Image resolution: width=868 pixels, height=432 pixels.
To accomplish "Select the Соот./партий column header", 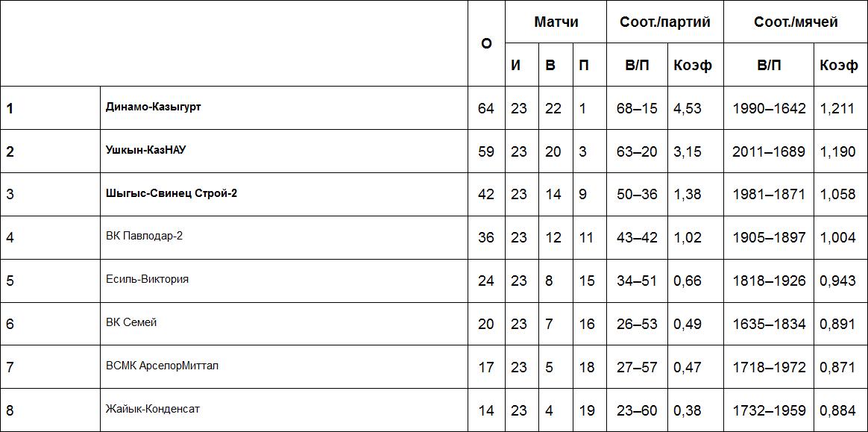I will coord(665,22).
